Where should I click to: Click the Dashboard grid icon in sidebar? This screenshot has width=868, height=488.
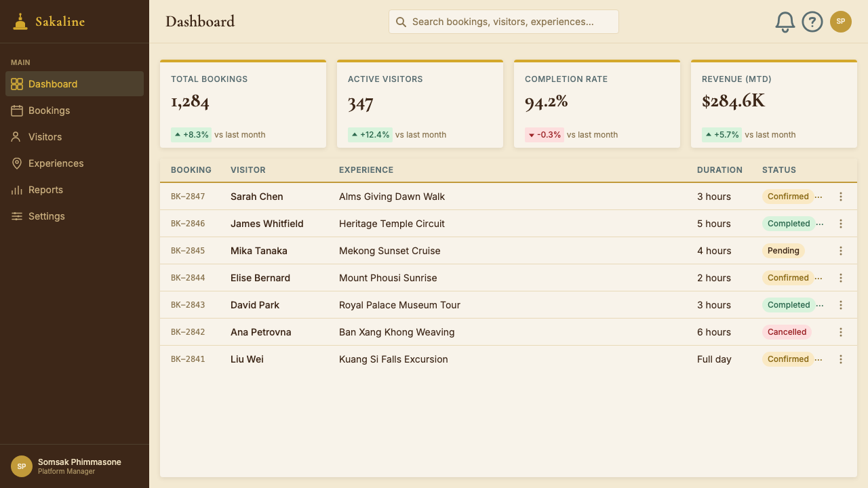click(17, 84)
